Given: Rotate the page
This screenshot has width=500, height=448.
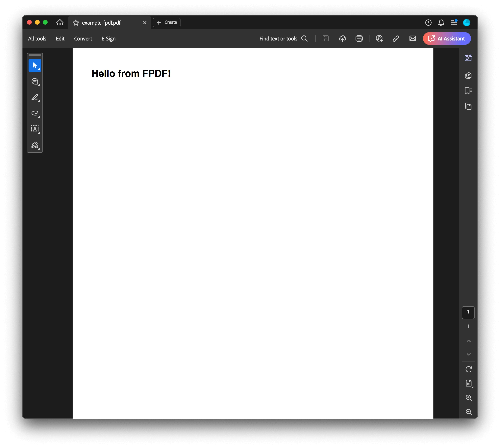Looking at the screenshot, I should (468, 369).
